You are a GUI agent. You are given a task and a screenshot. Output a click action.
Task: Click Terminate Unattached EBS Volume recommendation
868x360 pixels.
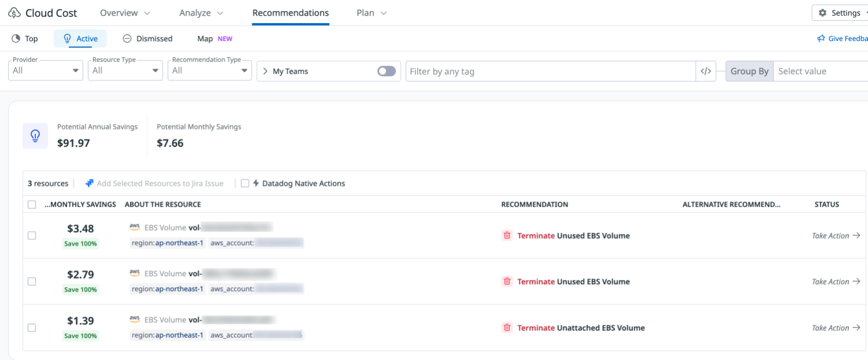(581, 328)
